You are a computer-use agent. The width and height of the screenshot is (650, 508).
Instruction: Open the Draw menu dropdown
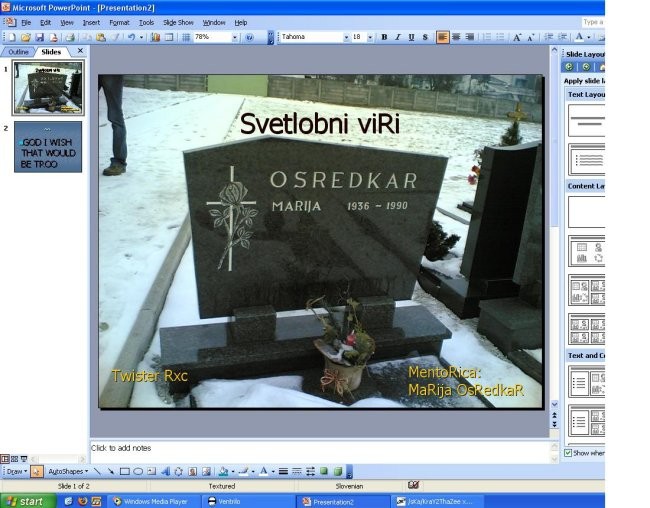[x=17, y=472]
